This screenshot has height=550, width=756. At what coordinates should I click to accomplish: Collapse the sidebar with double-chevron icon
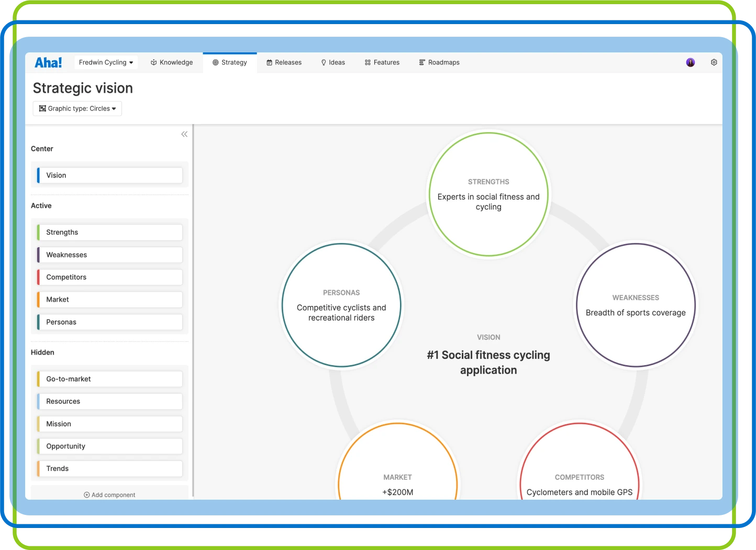coord(184,135)
